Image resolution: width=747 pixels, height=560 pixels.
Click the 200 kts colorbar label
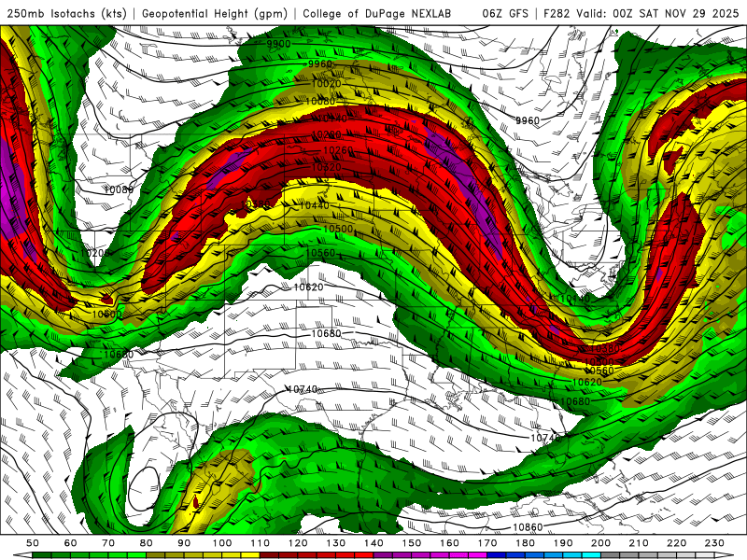[600, 543]
